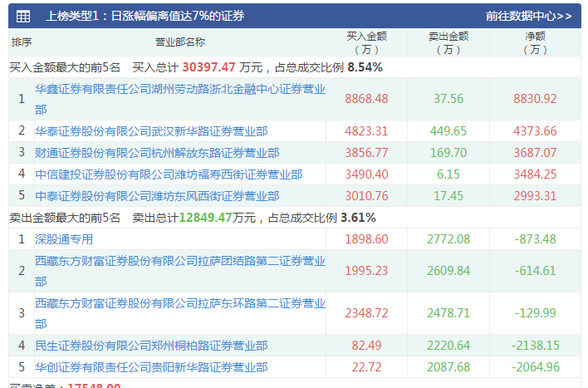Viewport: 588px width, 388px height.
Task: Click the 买入金额(万) column header
Action: pyautogui.click(x=366, y=42)
